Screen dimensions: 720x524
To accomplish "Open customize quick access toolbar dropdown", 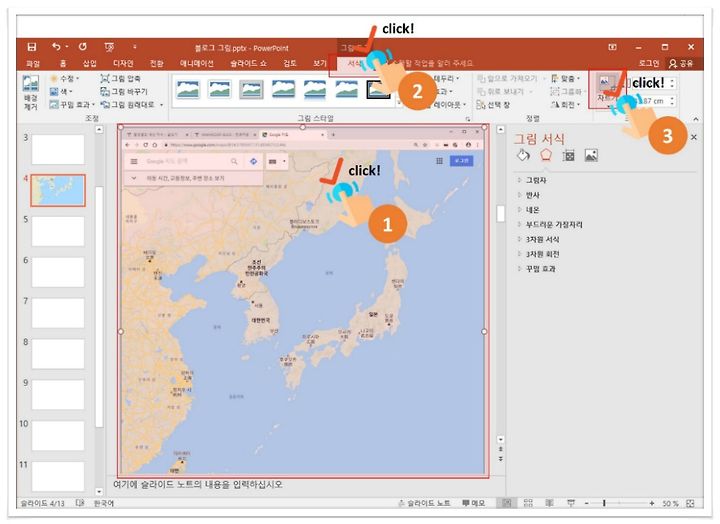I will click(135, 47).
